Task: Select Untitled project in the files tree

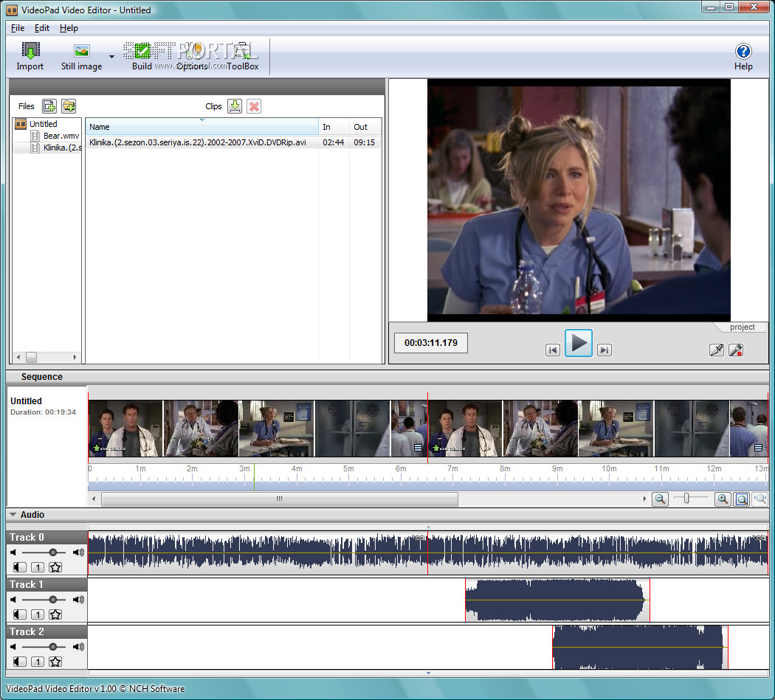Action: click(x=43, y=124)
